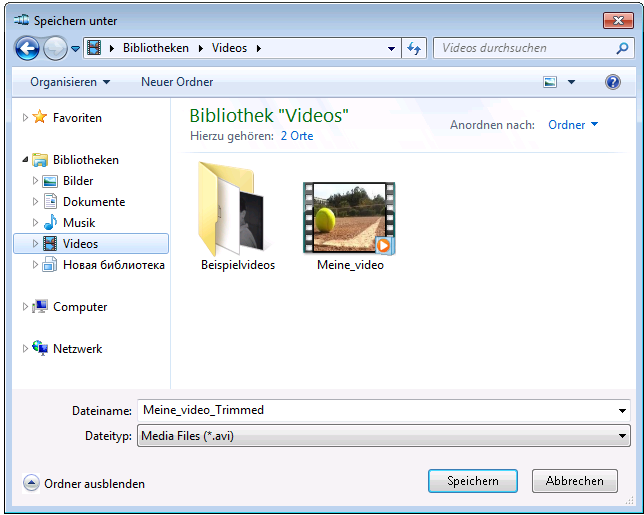Open the 'Anordnen nach' Ordner dropdown
The image size is (644, 515).
tap(573, 124)
